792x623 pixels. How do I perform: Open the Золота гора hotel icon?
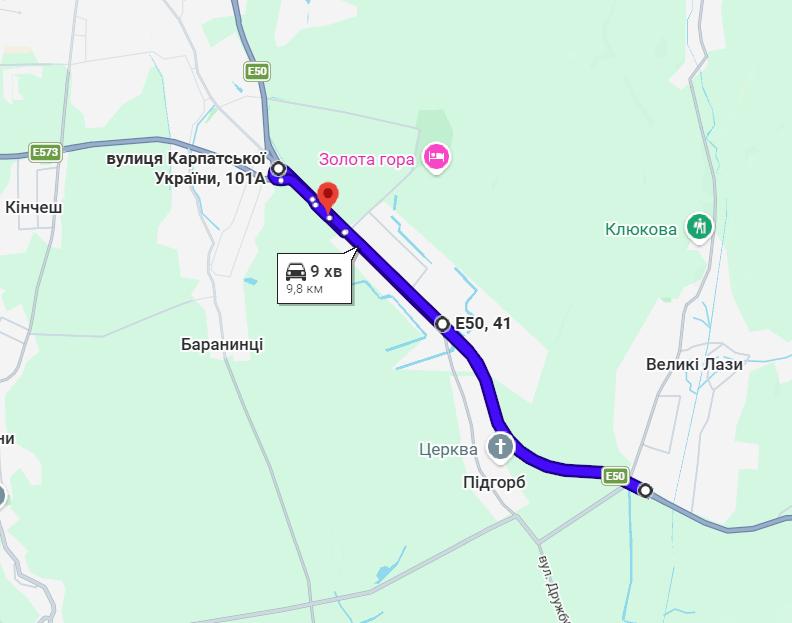click(x=437, y=158)
